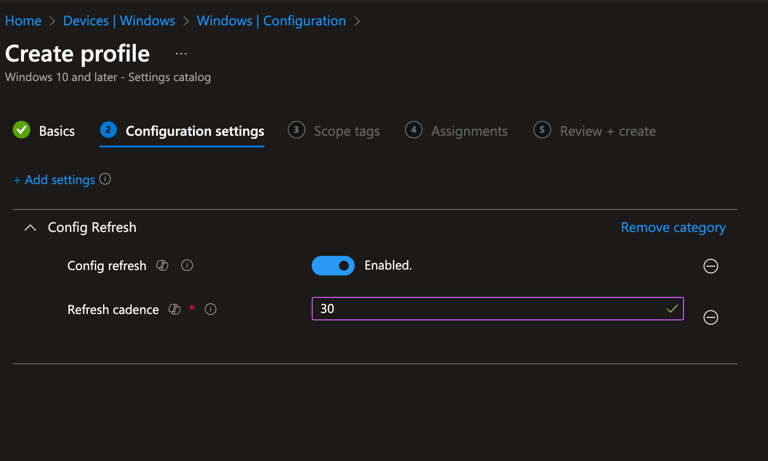Collapse the Config Refresh category
The height and width of the screenshot is (461, 768).
(x=30, y=228)
